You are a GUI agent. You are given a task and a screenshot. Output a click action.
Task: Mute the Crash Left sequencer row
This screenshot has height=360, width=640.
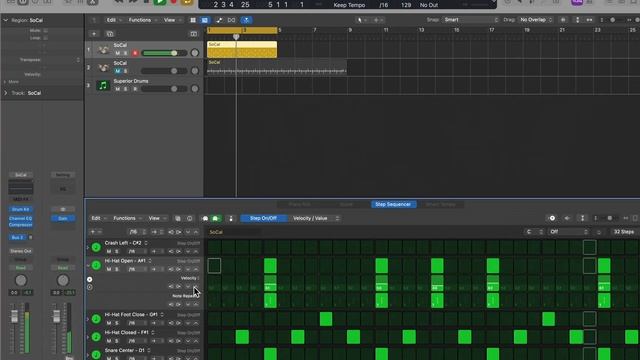[109, 251]
